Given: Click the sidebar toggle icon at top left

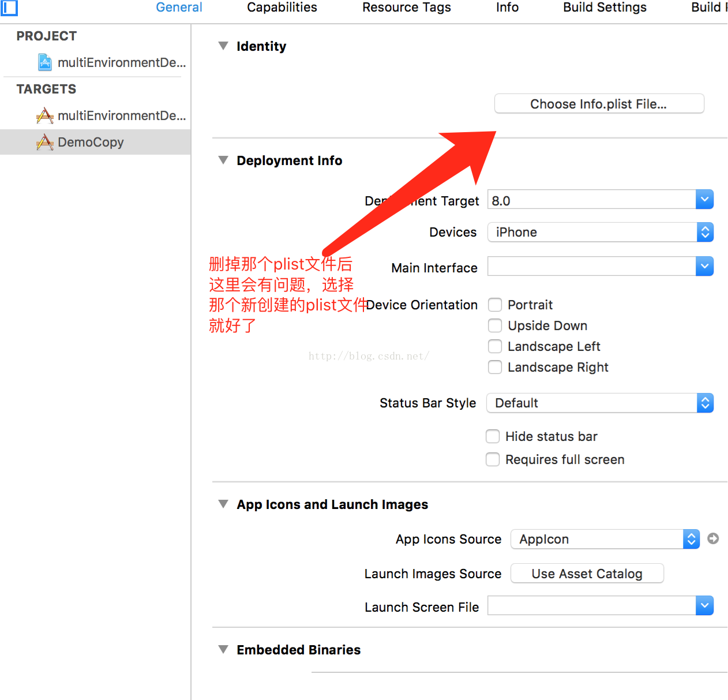Looking at the screenshot, I should click(x=9, y=8).
